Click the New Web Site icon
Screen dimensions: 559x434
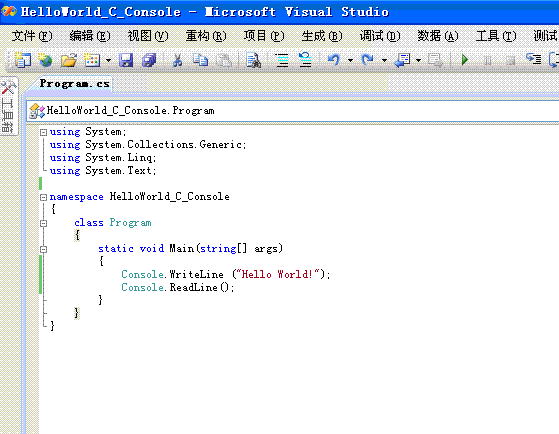pos(45,60)
